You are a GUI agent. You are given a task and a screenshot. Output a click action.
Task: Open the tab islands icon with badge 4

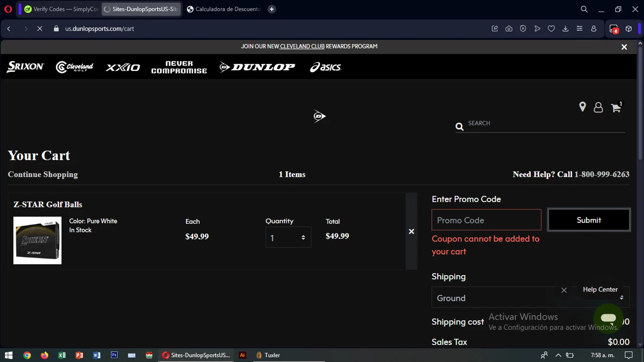[x=614, y=29]
